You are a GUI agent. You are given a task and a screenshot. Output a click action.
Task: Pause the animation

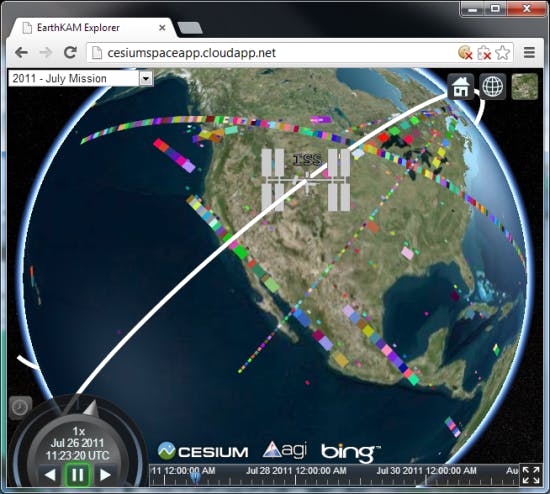pos(78,475)
